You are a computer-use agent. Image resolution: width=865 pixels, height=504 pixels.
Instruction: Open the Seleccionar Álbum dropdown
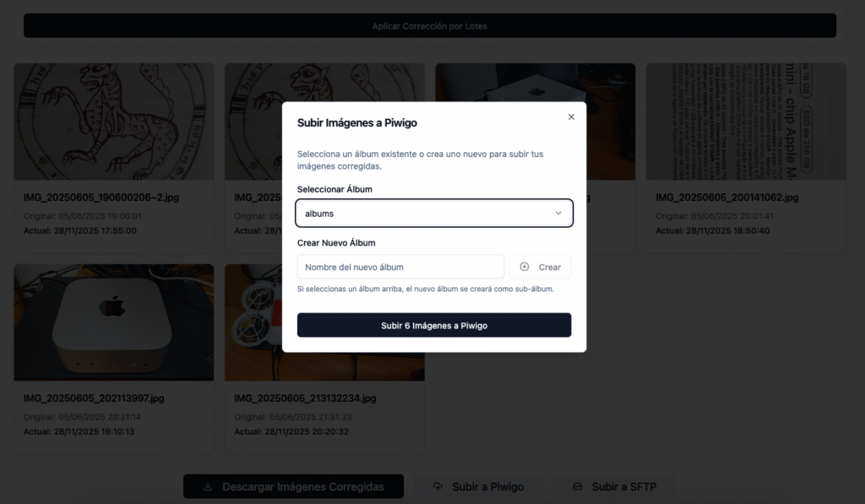(x=433, y=214)
